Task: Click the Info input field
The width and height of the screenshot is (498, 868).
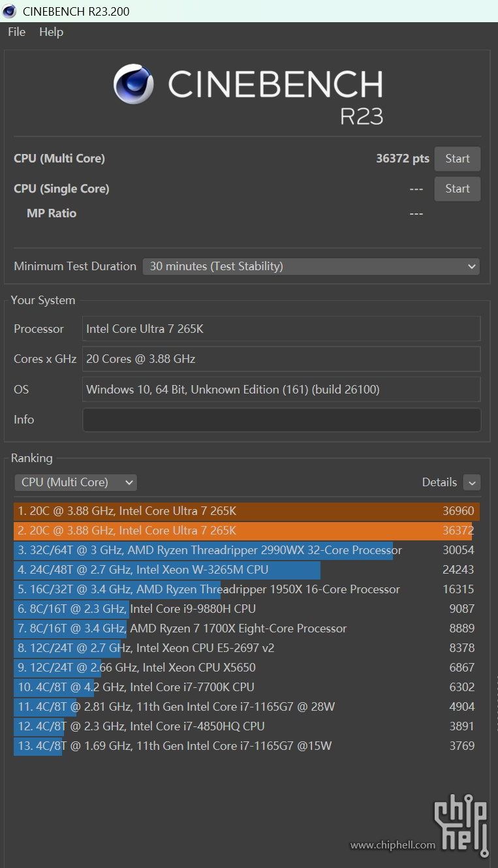Action: coord(281,420)
